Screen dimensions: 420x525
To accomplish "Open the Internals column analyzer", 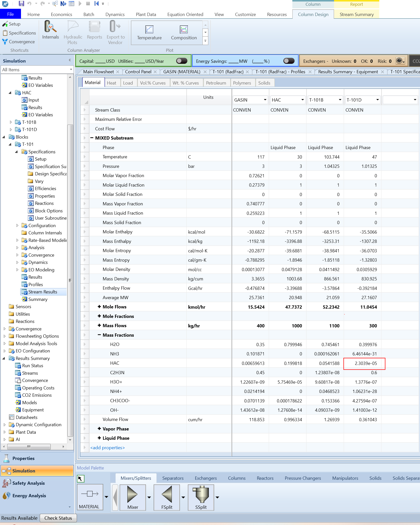I will 50,30.
